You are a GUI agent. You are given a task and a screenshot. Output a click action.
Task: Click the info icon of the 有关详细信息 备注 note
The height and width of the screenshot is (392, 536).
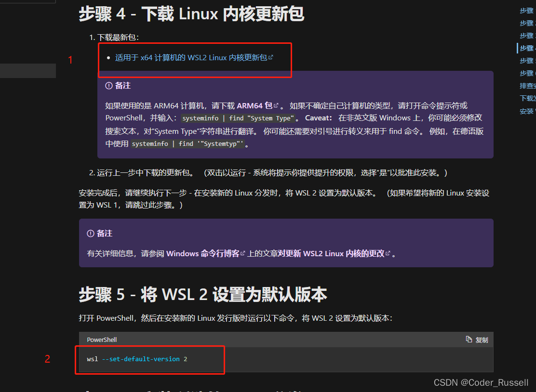[x=91, y=234]
